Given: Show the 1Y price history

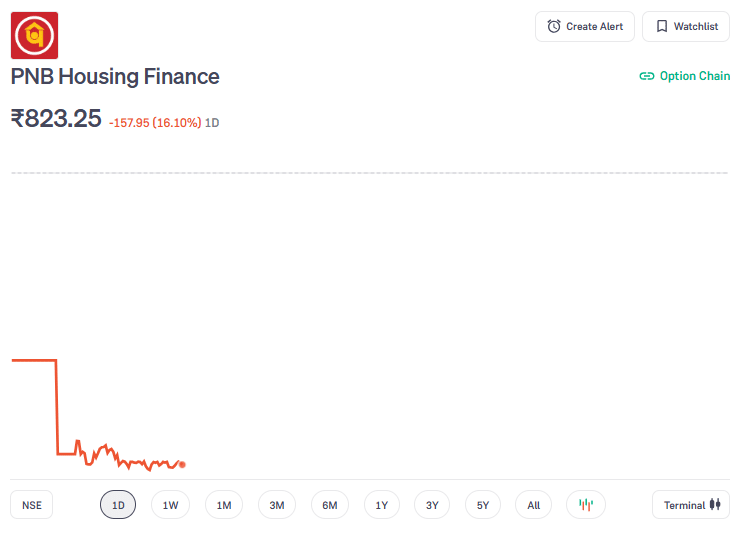Looking at the screenshot, I should (x=382, y=505).
